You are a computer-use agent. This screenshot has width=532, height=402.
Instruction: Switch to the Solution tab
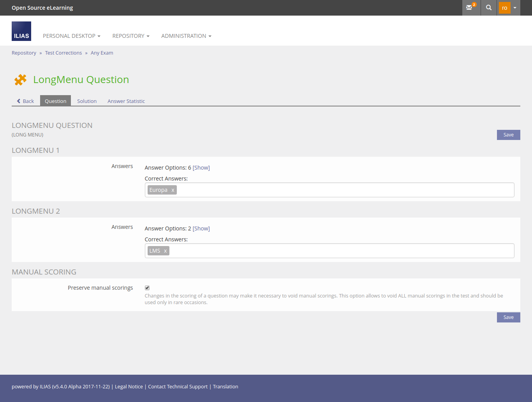[87, 101]
